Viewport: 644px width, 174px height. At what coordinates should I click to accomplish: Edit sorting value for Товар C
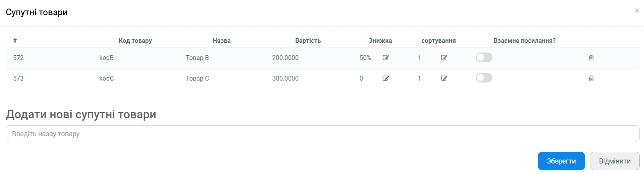pyautogui.click(x=444, y=78)
